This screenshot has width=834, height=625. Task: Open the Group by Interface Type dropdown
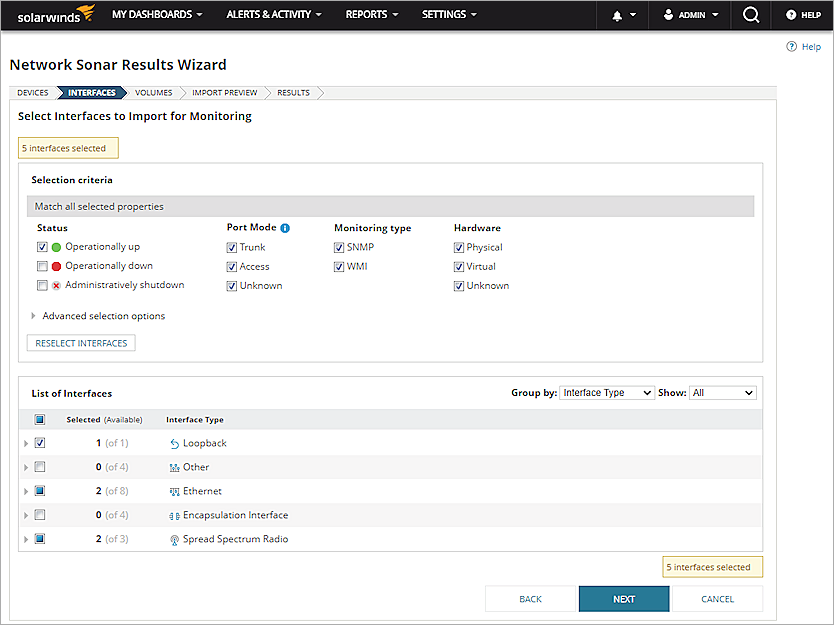pos(607,392)
